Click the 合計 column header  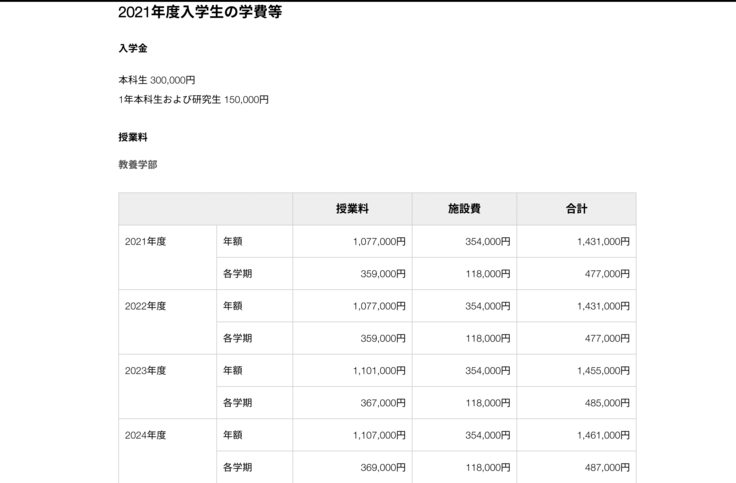pos(576,209)
